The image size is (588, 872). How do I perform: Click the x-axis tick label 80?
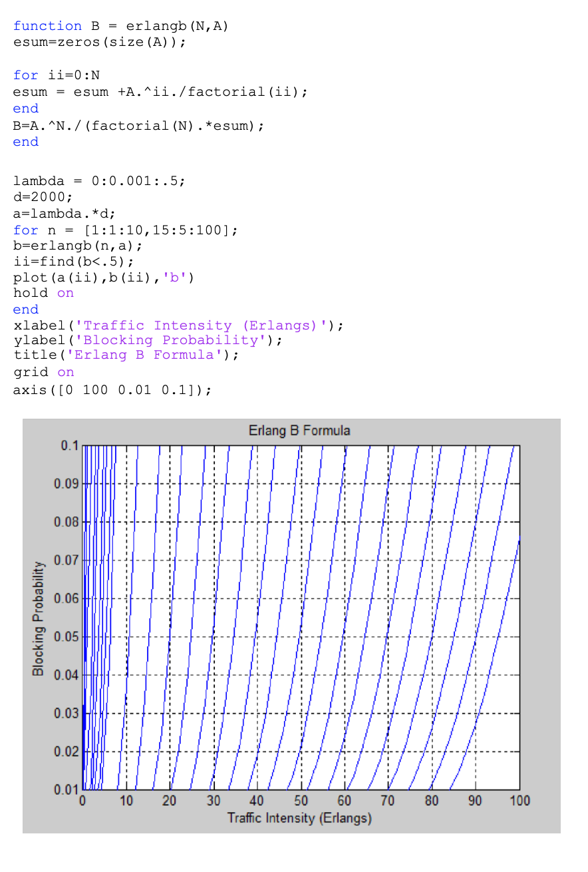[432, 801]
